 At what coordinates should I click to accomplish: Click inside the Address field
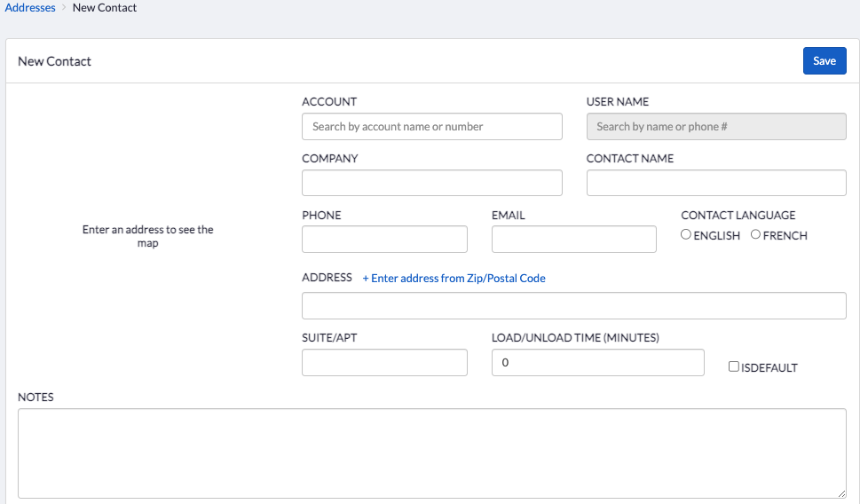(573, 305)
